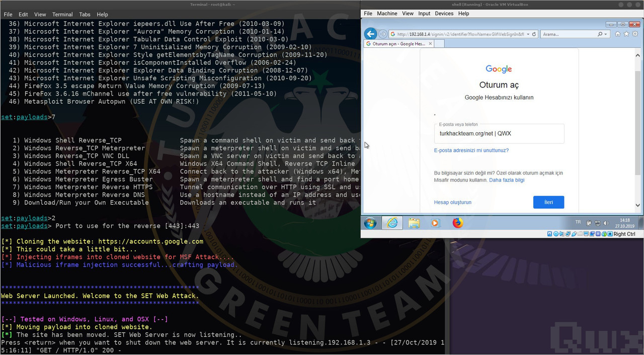Open terminal File menu
The image size is (644, 355).
point(9,15)
